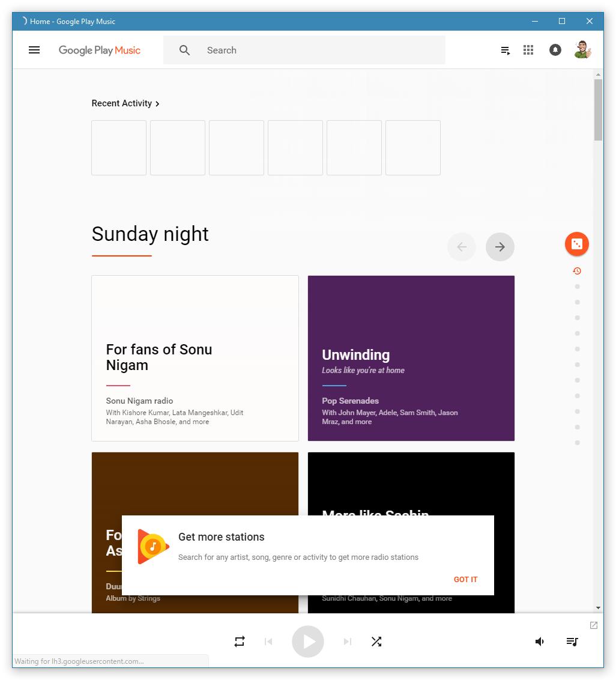Expand Recent Activity section
The image size is (616, 680).
pyautogui.click(x=125, y=103)
